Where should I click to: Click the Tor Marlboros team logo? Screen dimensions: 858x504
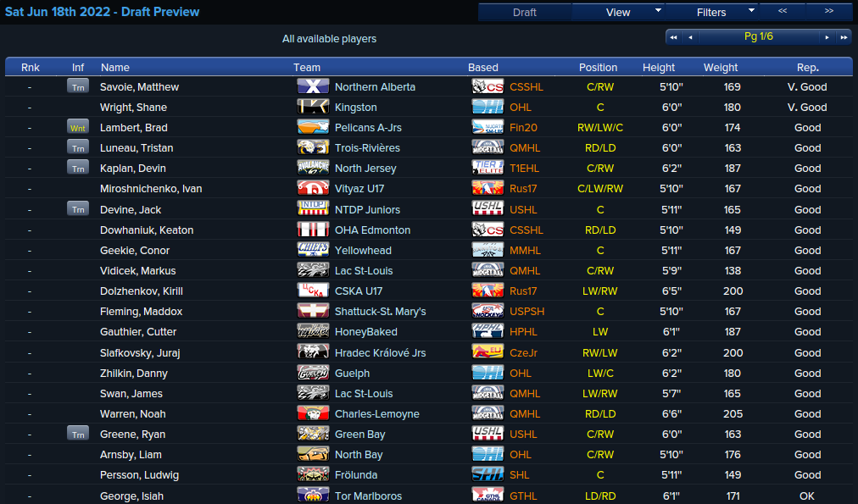coord(313,496)
